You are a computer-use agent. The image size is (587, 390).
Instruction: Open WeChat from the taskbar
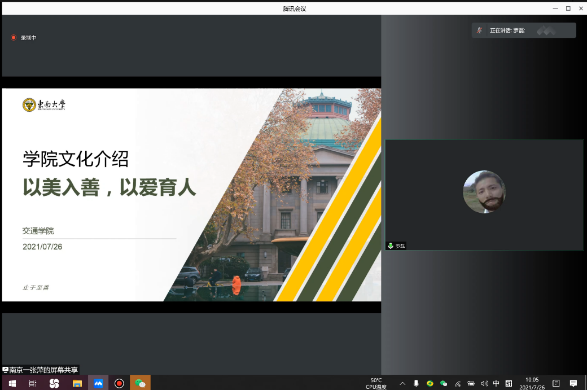point(140,383)
